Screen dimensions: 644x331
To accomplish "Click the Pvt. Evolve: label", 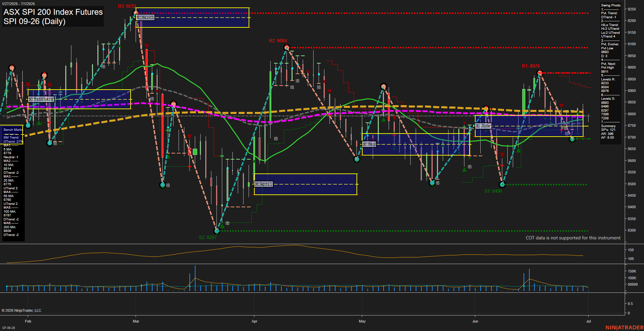I will tap(610, 44).
